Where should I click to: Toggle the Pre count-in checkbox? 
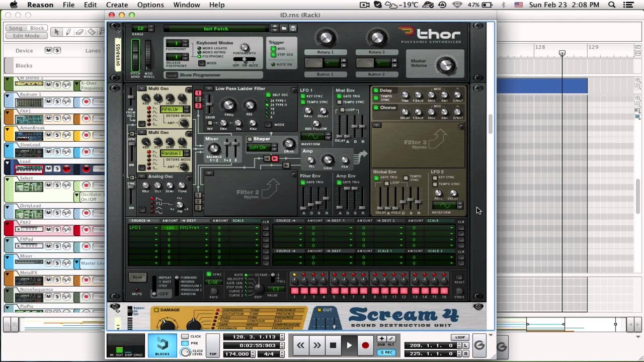point(185,343)
